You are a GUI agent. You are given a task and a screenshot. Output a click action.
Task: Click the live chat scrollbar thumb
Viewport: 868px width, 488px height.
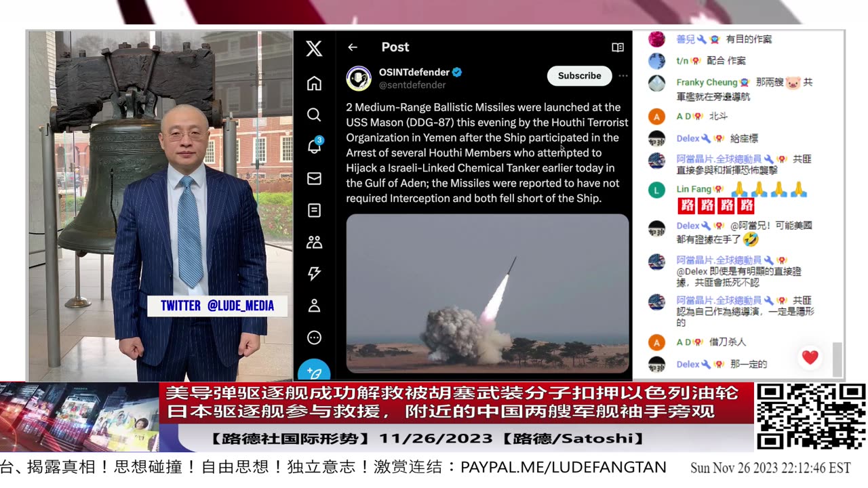837,359
